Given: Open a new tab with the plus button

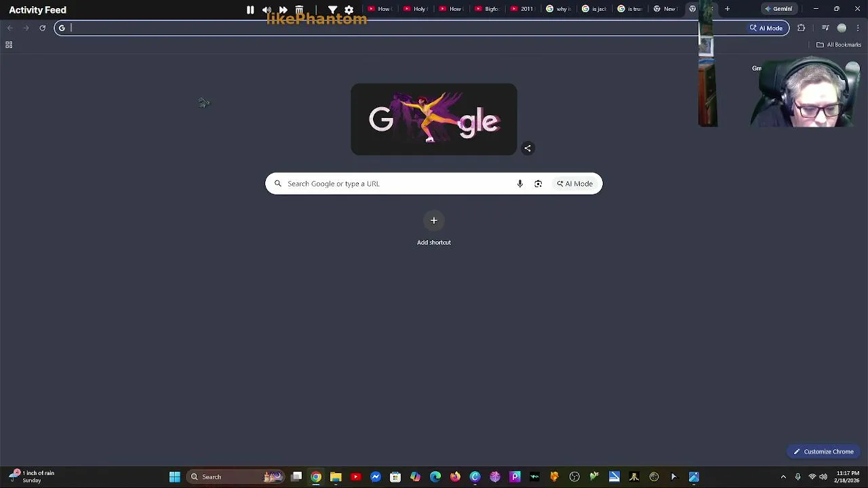Looking at the screenshot, I should tap(727, 9).
